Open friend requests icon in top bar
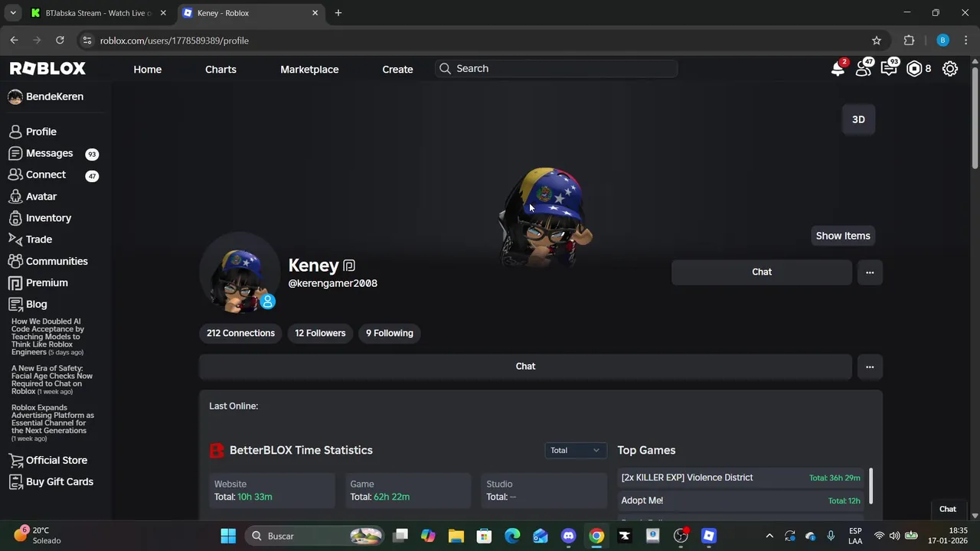 (864, 69)
